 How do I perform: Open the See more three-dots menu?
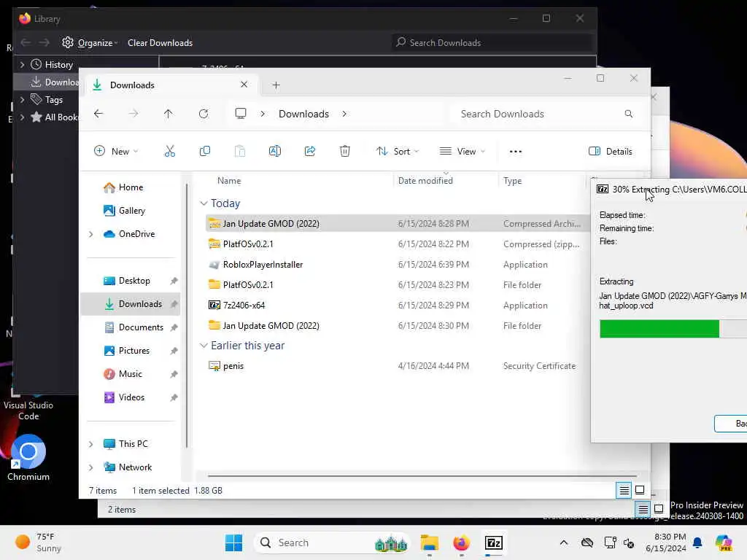point(516,152)
